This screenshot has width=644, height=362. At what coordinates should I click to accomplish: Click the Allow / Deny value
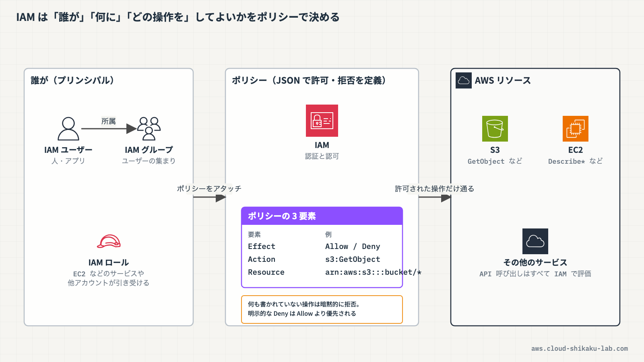(x=353, y=247)
